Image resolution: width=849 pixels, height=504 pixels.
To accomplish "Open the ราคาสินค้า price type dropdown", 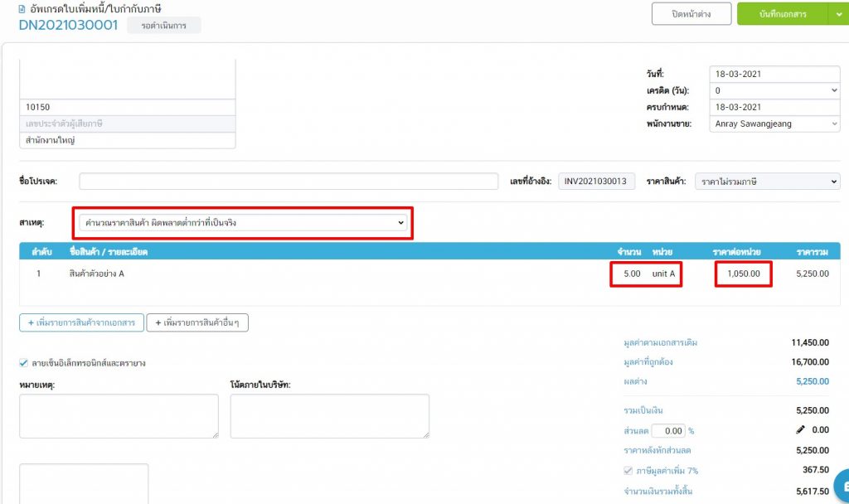I will [767, 182].
